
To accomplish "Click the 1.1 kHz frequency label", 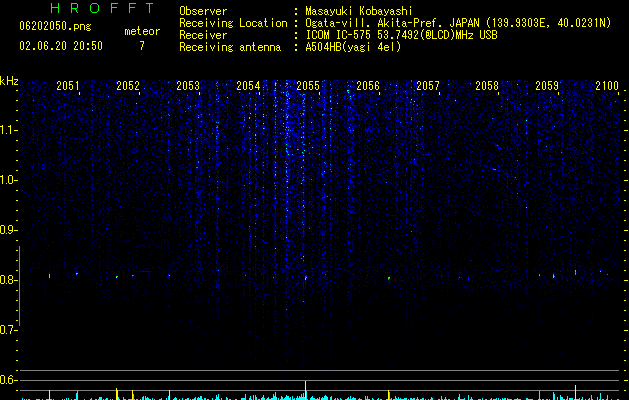I will tap(8, 130).
